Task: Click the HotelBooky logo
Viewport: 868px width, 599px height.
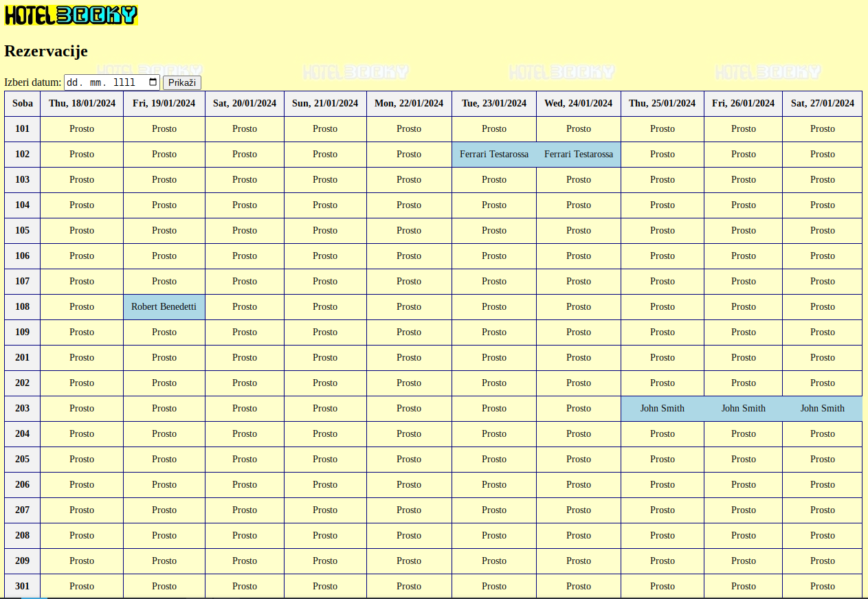Action: coord(71,16)
